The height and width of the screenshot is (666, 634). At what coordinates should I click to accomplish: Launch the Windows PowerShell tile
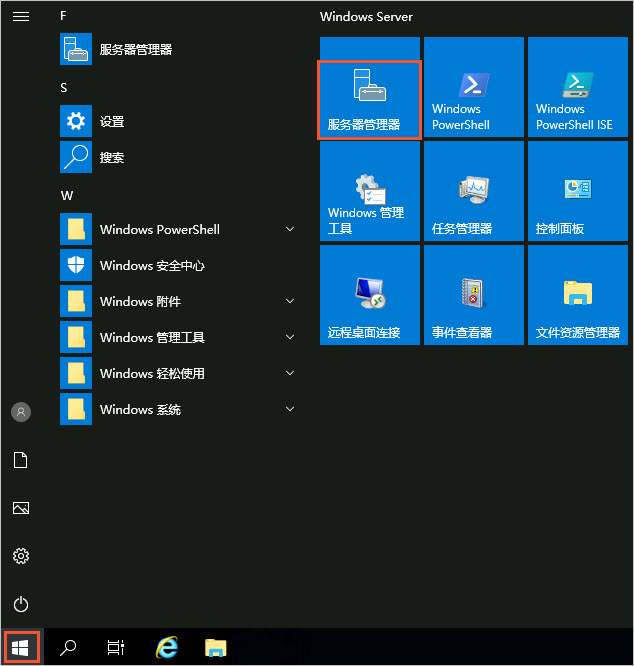click(473, 87)
